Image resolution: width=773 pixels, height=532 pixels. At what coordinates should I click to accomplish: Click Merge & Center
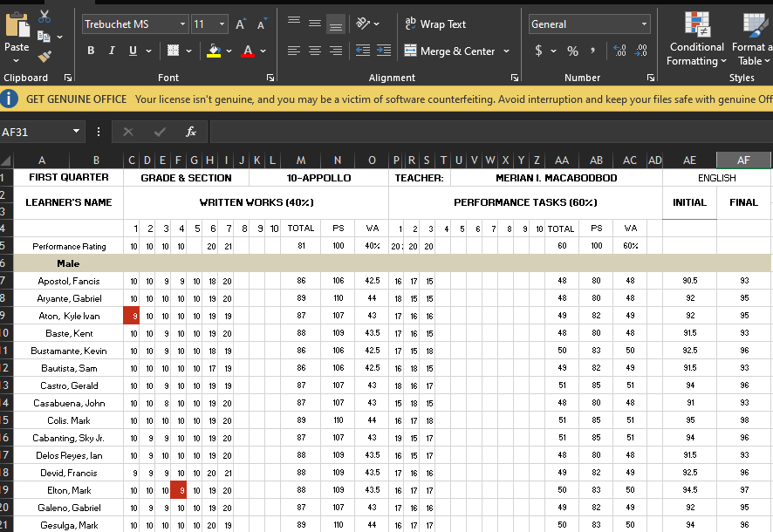tap(449, 51)
